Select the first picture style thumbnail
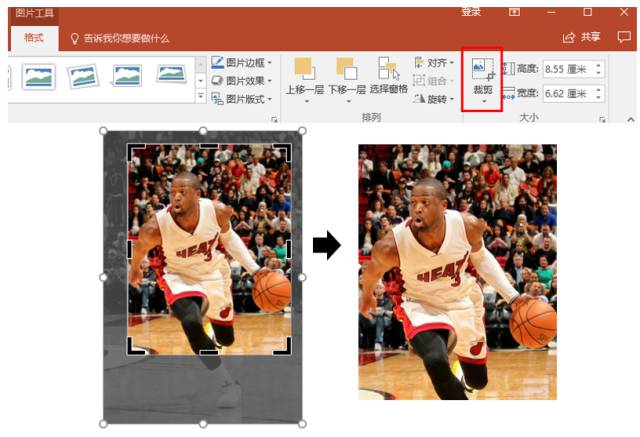 pos(38,77)
